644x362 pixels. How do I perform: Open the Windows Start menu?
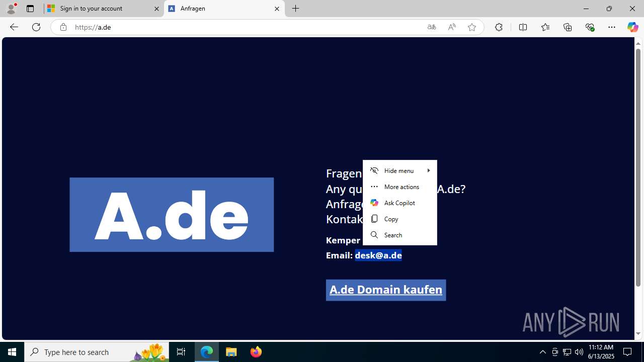12,352
